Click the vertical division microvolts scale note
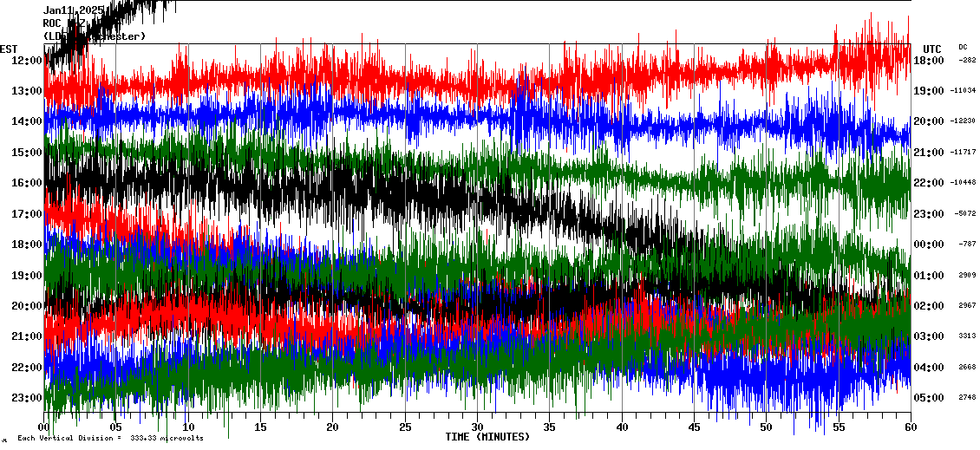The height and width of the screenshot is (450, 980). coord(110,439)
